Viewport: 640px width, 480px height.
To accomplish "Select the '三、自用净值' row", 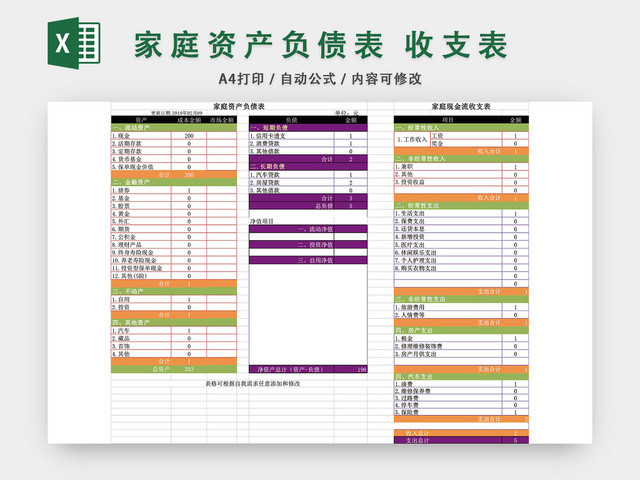I will coord(308,260).
